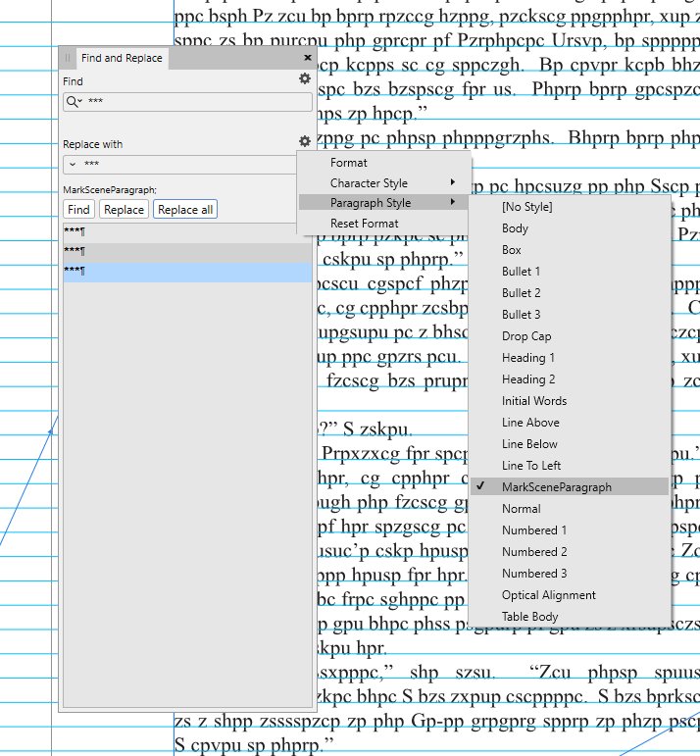Click the magnifier icon in Find field
The width and height of the screenshot is (700, 756).
click(74, 101)
